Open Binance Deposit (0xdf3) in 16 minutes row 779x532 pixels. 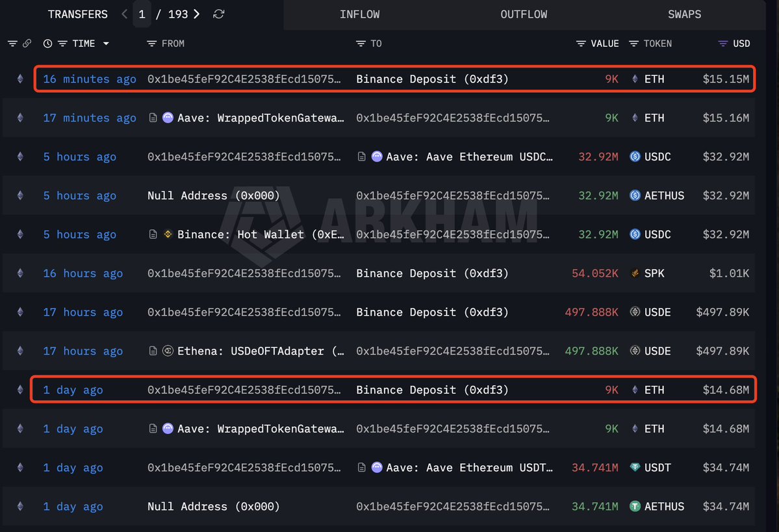coord(432,79)
